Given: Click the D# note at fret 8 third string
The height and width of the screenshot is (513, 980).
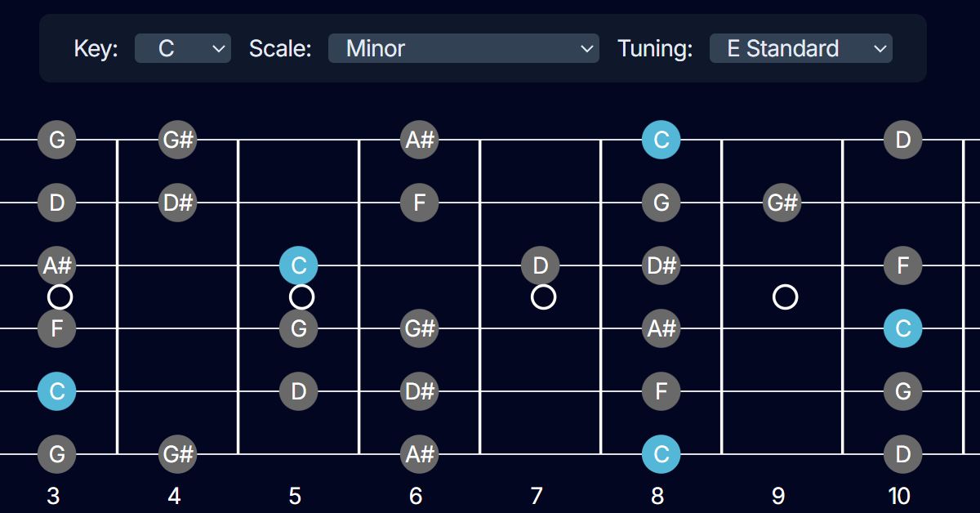Looking at the screenshot, I should tap(661, 265).
